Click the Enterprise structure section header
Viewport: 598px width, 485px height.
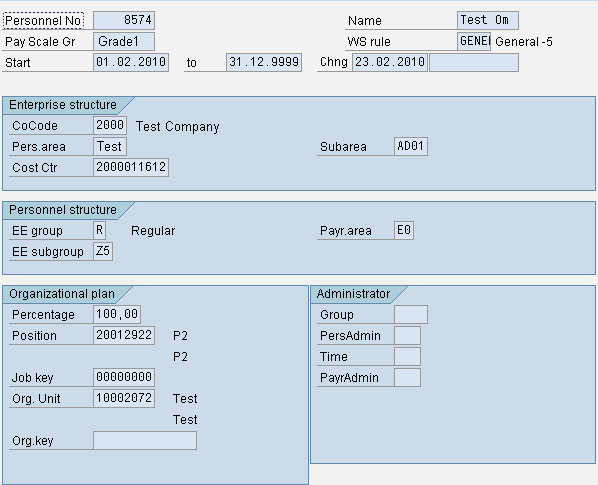coord(63,105)
